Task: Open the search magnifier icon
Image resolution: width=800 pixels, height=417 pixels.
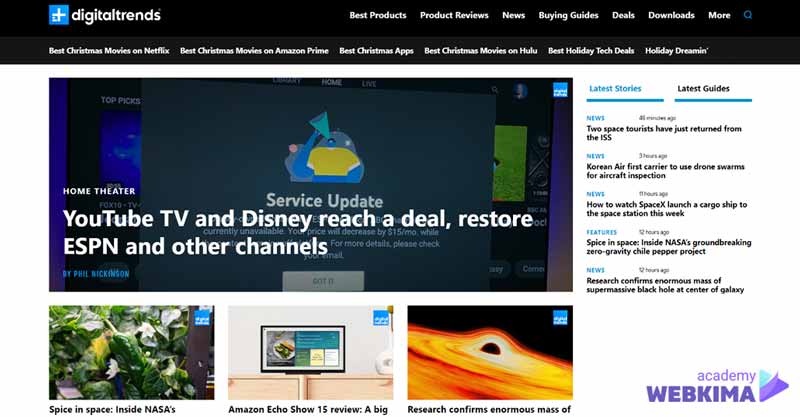Action: point(748,15)
